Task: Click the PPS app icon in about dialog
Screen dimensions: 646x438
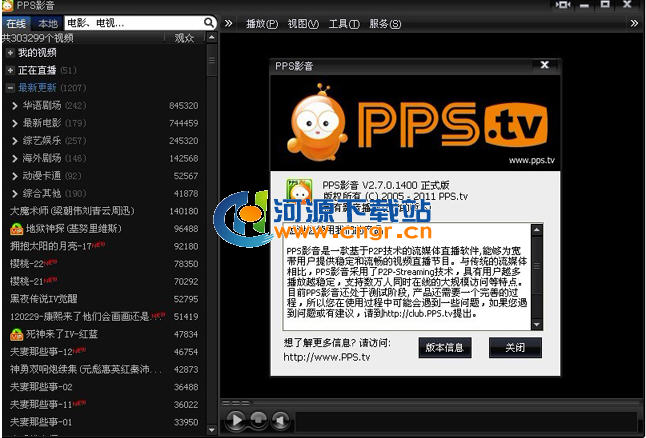Action: [x=299, y=188]
